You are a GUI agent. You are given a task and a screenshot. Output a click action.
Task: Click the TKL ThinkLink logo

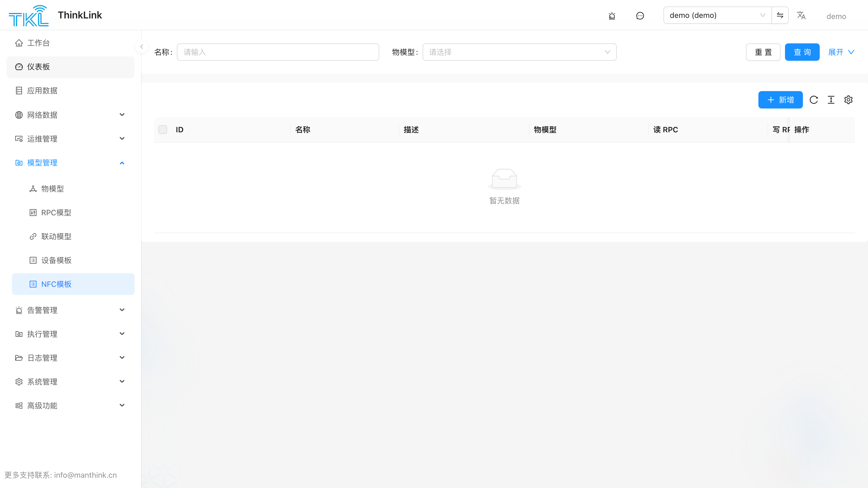tap(29, 15)
